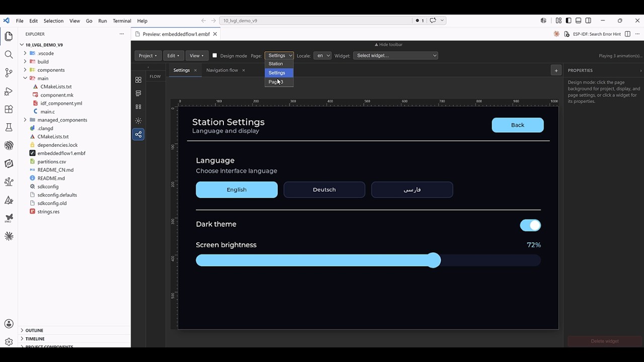Expand the OUTLINE section

click(74, 330)
